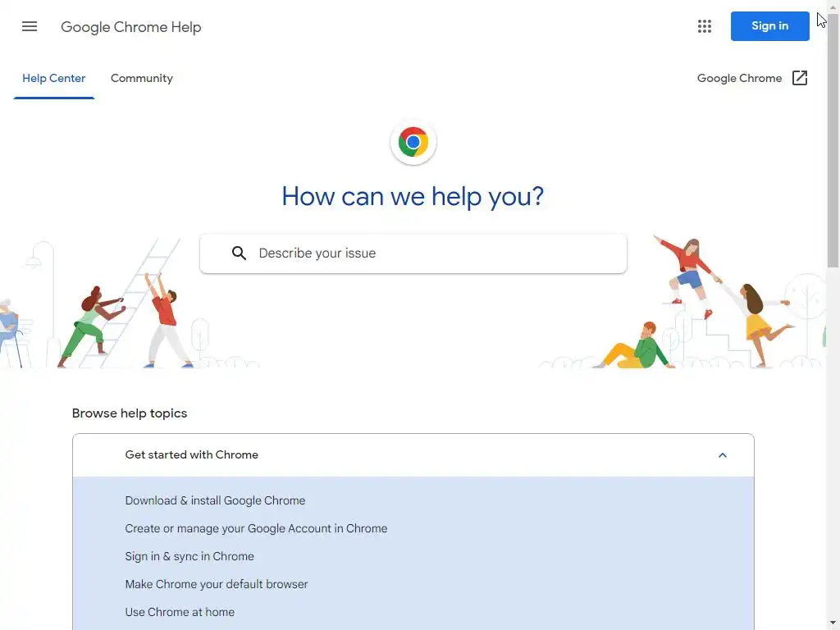Viewport: 840px width, 630px height.
Task: Click the scrollbar down arrow
Action: click(833, 623)
